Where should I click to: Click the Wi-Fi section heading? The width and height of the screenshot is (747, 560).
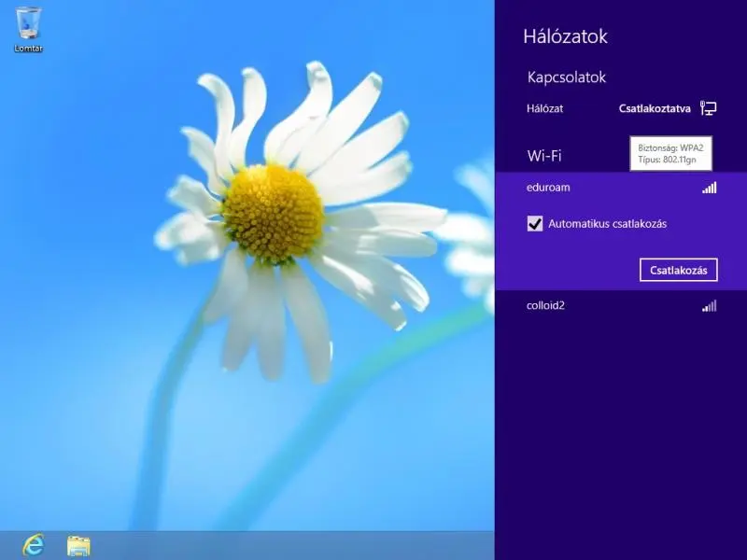[544, 156]
